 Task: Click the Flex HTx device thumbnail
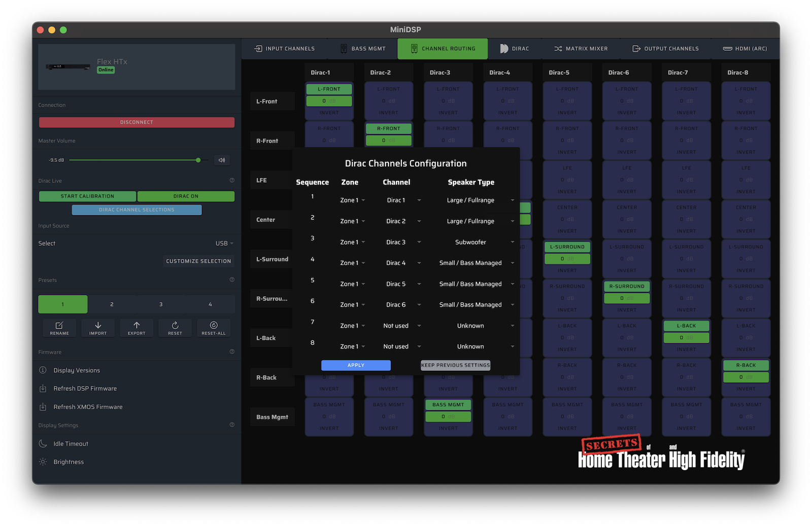[x=68, y=67]
